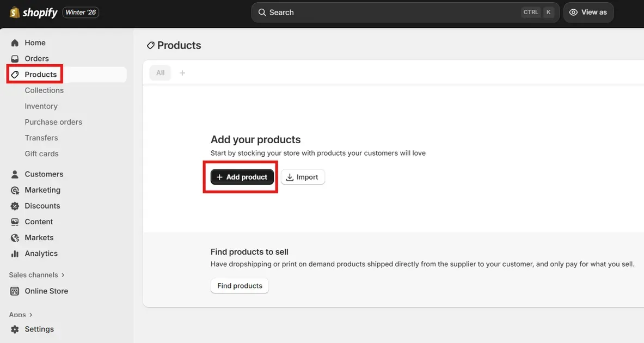Open the Marketing section icon
Screen dimensions: 644x343
tap(14, 189)
